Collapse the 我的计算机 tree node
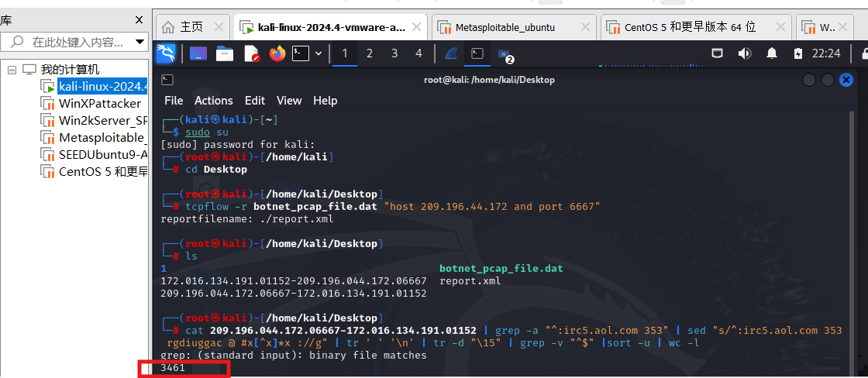Viewport: 868px width, 378px height. pos(12,70)
